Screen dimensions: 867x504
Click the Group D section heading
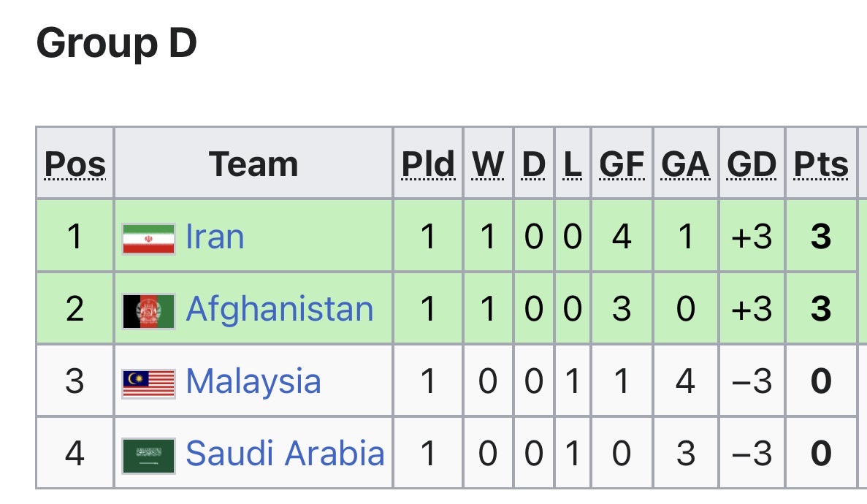tap(117, 44)
